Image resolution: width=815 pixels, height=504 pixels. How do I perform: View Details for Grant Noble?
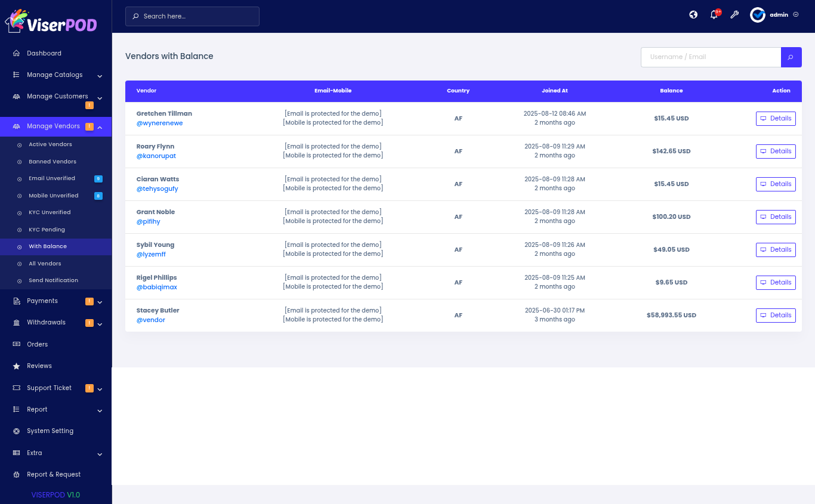(x=776, y=217)
